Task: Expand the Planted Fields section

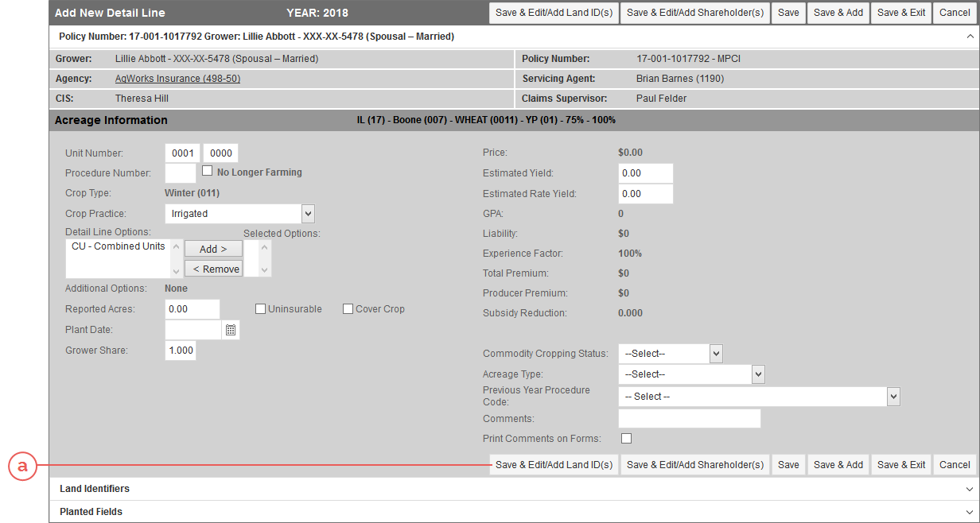Action: tap(969, 511)
